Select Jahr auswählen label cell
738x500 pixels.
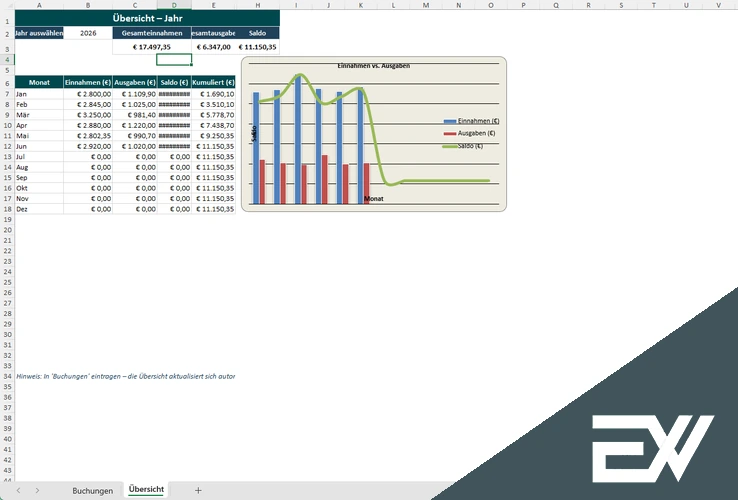39,33
